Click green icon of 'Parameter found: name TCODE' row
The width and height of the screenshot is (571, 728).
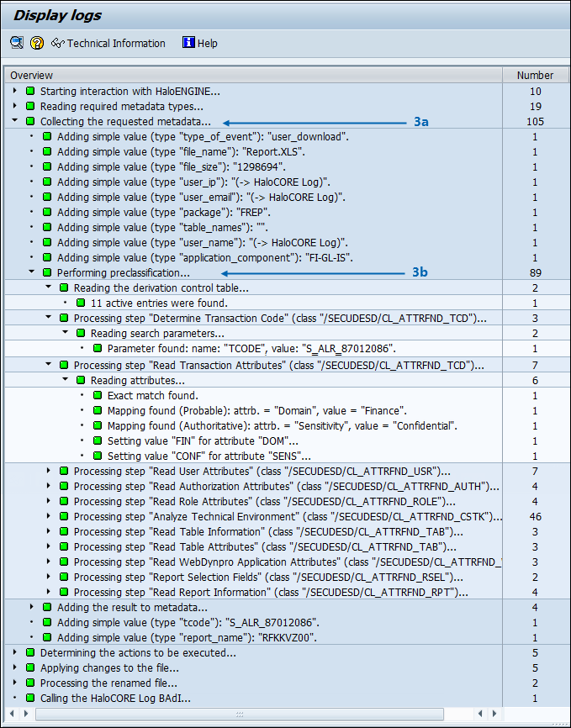pos(98,348)
